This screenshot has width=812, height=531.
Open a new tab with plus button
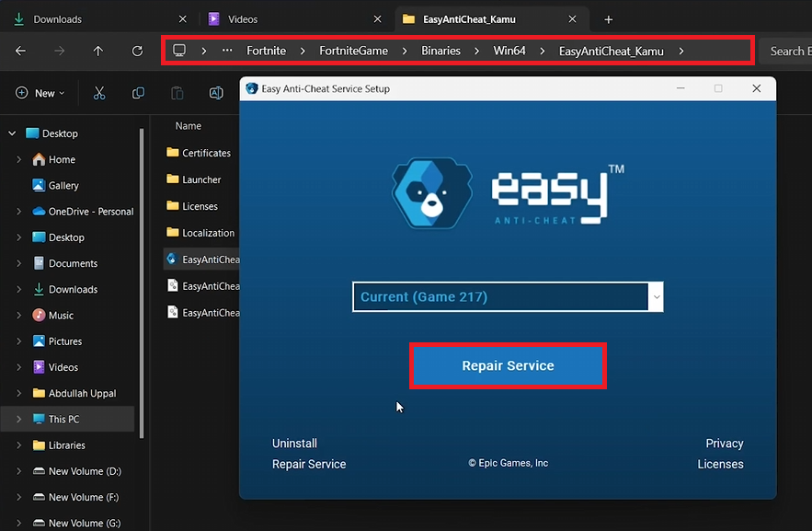click(609, 19)
